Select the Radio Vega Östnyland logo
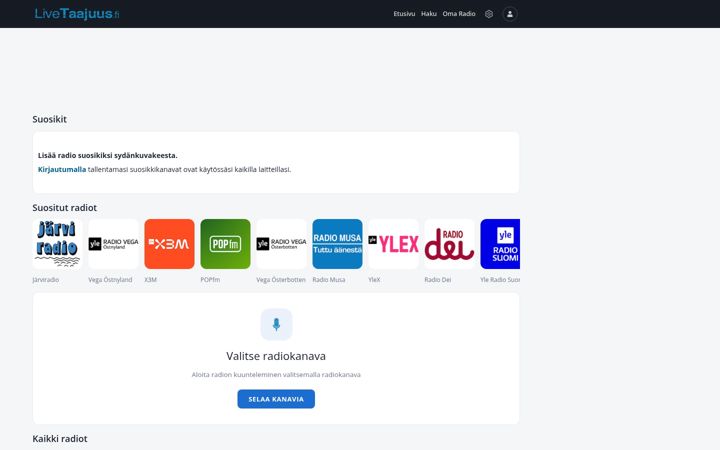The height and width of the screenshot is (450, 720). click(x=113, y=244)
